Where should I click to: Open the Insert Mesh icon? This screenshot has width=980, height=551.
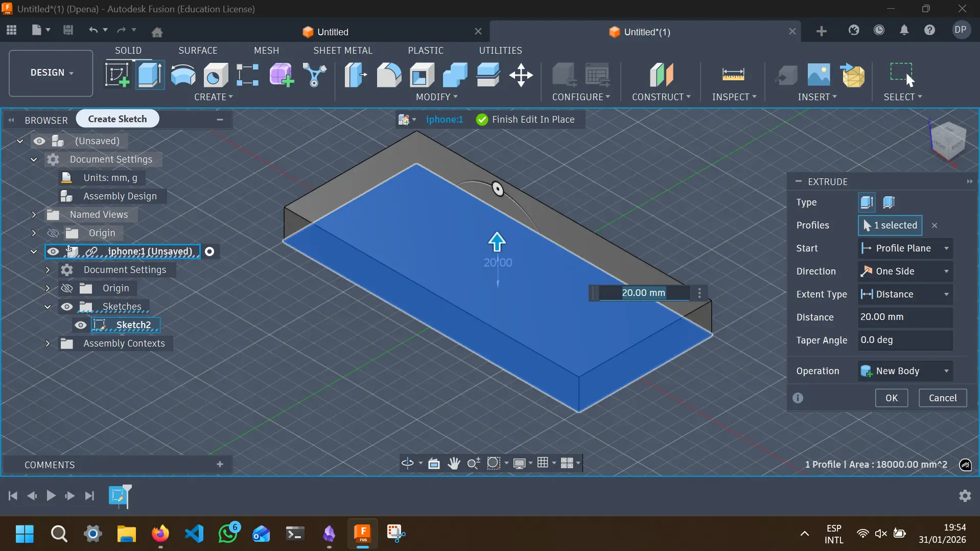point(852,75)
